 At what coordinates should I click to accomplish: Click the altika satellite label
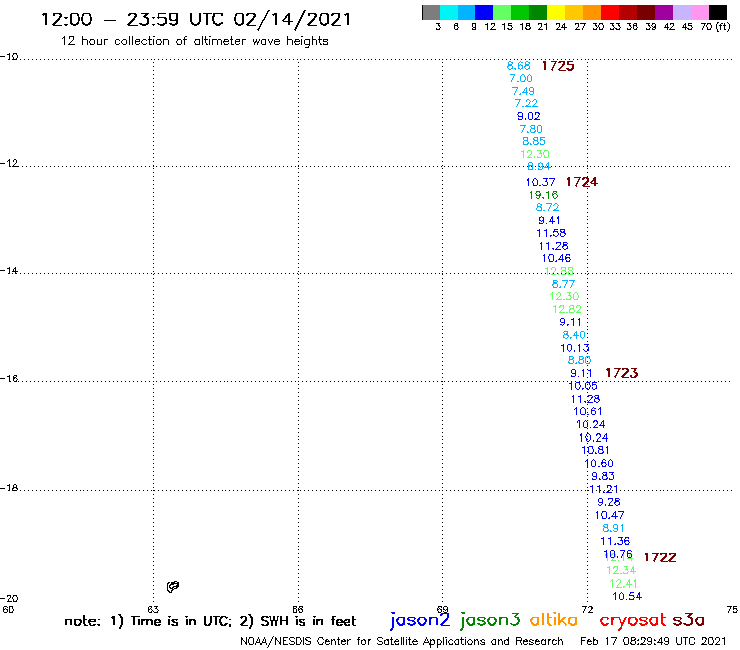pos(554,620)
